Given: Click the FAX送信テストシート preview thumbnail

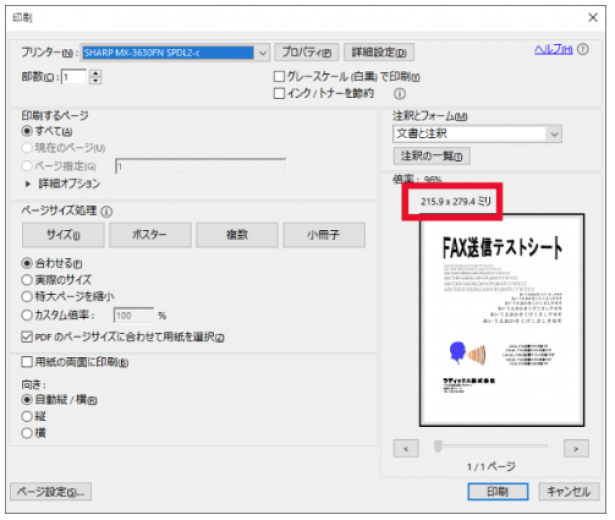Looking at the screenshot, I should 502,320.
